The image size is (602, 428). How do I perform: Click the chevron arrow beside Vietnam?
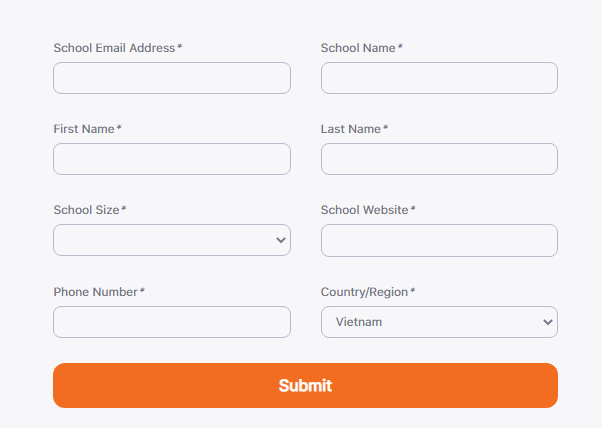548,322
